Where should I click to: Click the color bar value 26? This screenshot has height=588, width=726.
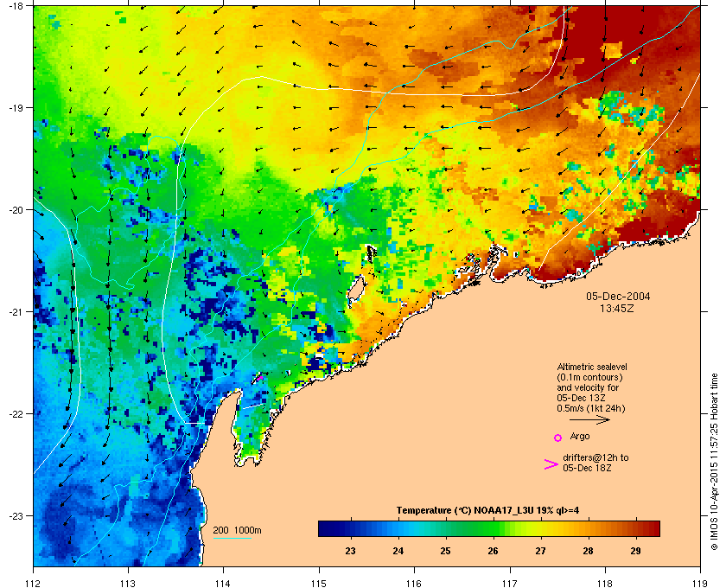[494, 551]
